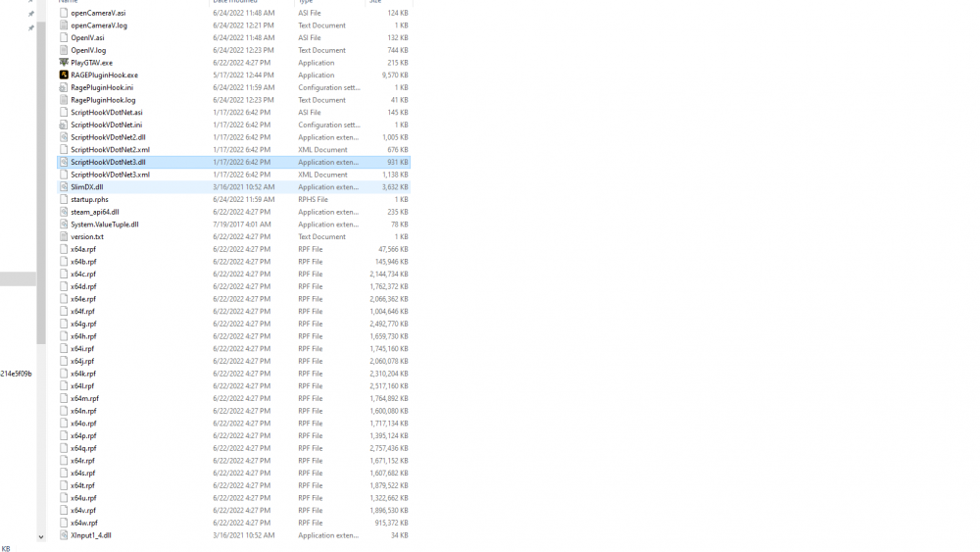The width and height of the screenshot is (980, 552).
Task: Click the ScriptHookVDotNet2.dll file icon
Action: 63,137
